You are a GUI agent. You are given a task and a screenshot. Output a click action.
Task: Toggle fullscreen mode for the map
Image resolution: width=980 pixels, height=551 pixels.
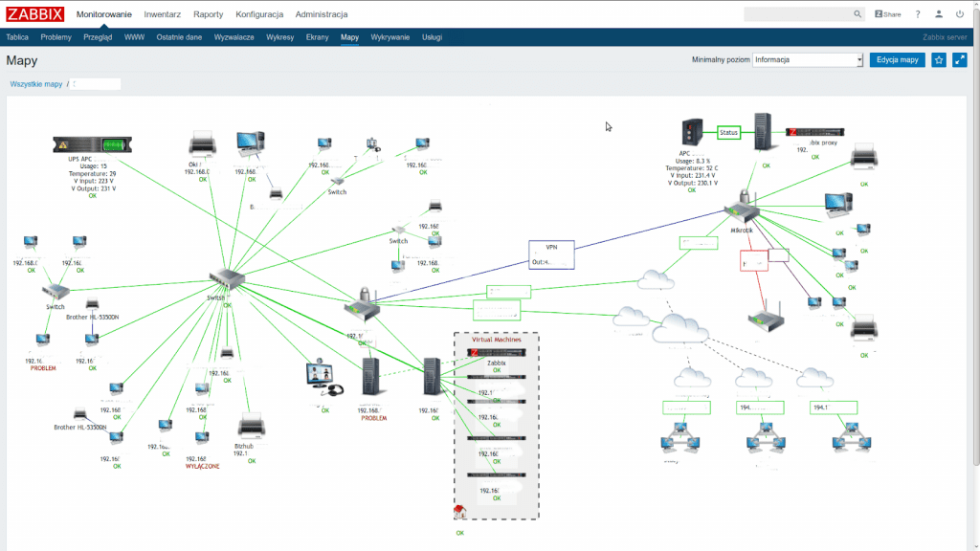pyautogui.click(x=960, y=59)
